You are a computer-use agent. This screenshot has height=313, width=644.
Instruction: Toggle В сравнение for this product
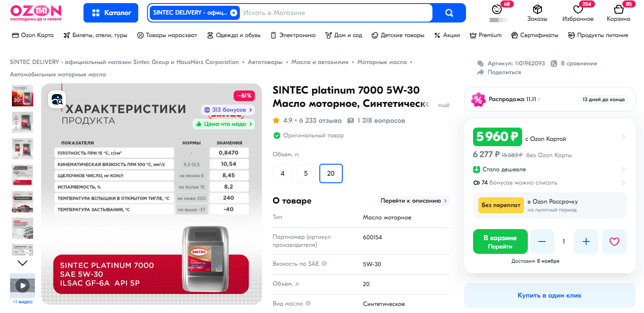pyautogui.click(x=574, y=64)
